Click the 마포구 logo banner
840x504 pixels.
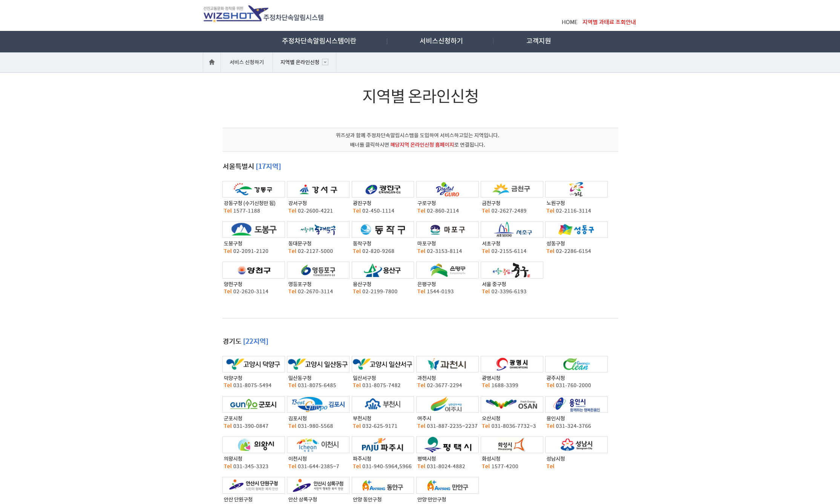[x=447, y=230]
